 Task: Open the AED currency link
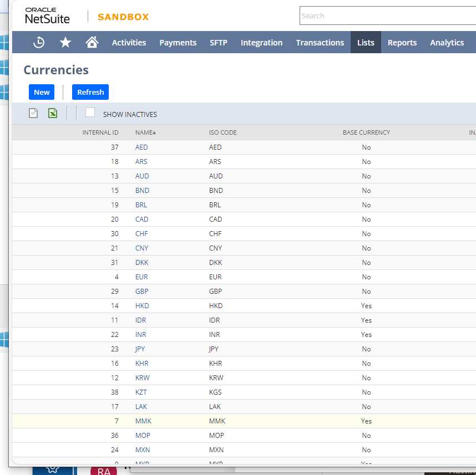click(x=141, y=147)
